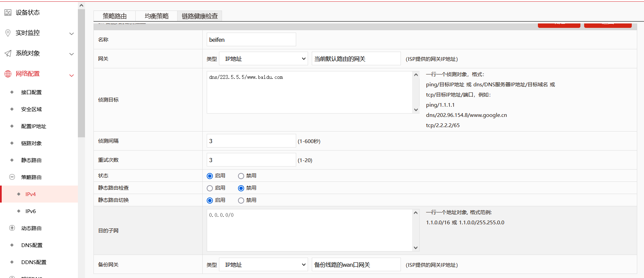The width and height of the screenshot is (644, 278).
Task: Click the 重试次数 input field
Action: tap(251, 160)
